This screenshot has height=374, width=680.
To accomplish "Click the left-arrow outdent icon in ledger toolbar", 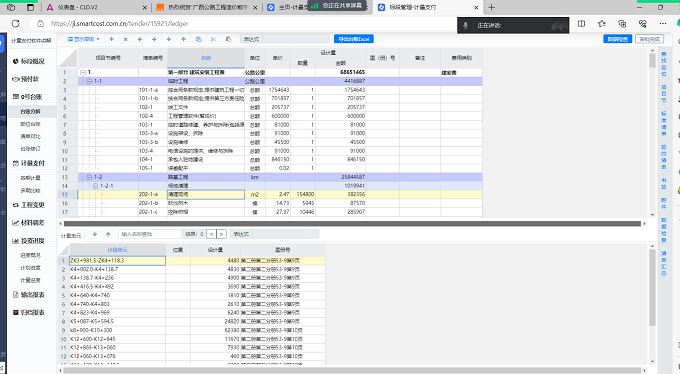I will [x=140, y=39].
